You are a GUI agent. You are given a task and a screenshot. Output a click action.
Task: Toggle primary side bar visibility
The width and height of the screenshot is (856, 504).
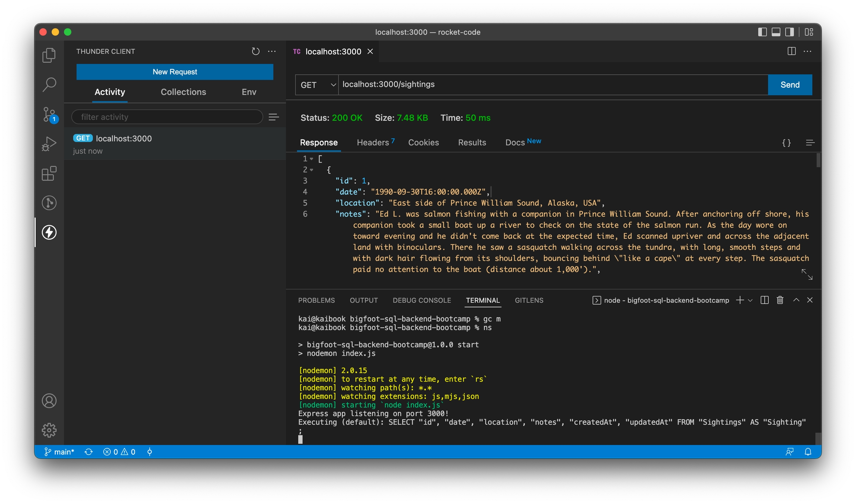point(762,32)
